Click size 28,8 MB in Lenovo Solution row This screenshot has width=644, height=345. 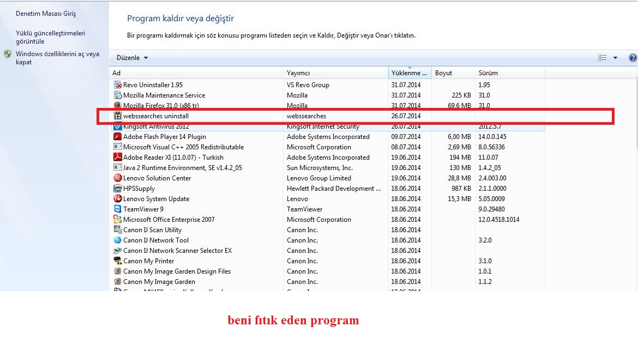pyautogui.click(x=460, y=178)
